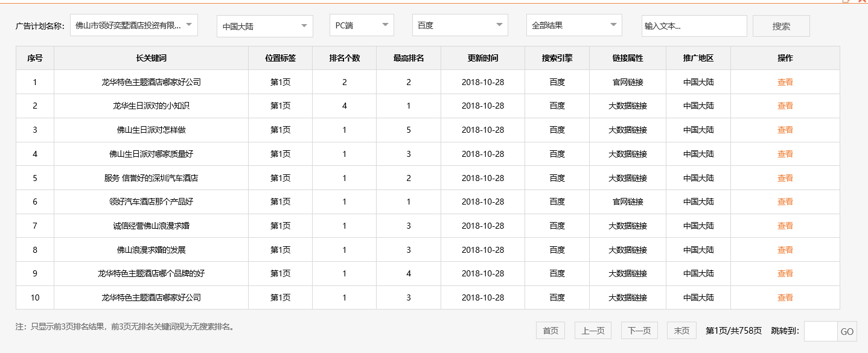The height and width of the screenshot is (353, 868).
Task: Click the 输入文本 search input field
Action: [x=694, y=26]
